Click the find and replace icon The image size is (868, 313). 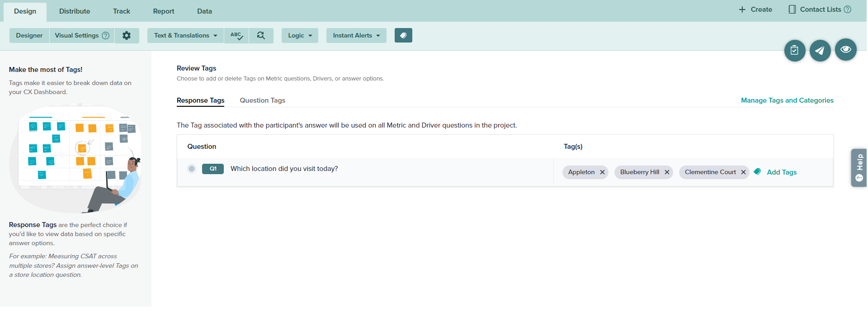click(x=261, y=35)
